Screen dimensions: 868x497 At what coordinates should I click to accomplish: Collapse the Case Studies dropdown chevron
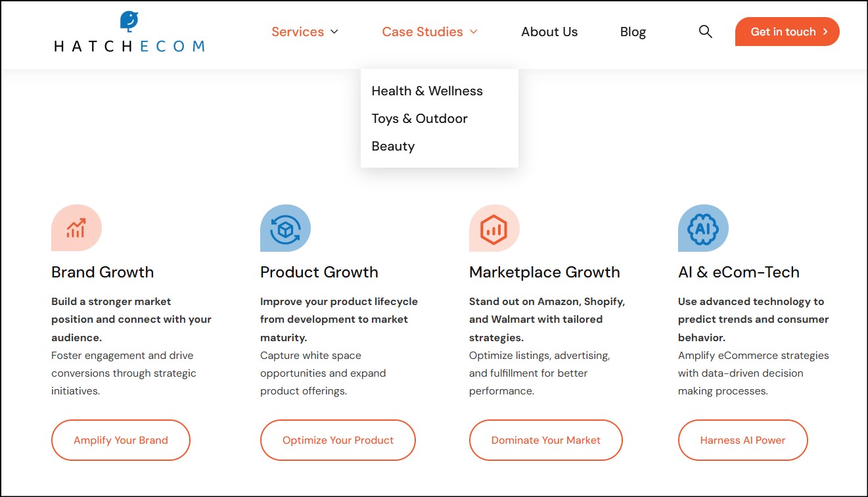pyautogui.click(x=474, y=32)
